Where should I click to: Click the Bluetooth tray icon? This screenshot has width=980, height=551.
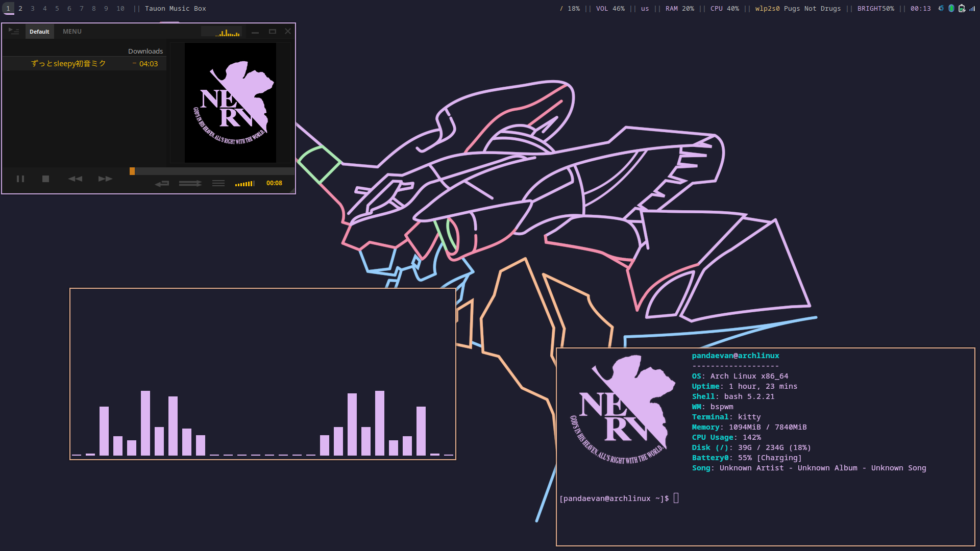coord(951,9)
